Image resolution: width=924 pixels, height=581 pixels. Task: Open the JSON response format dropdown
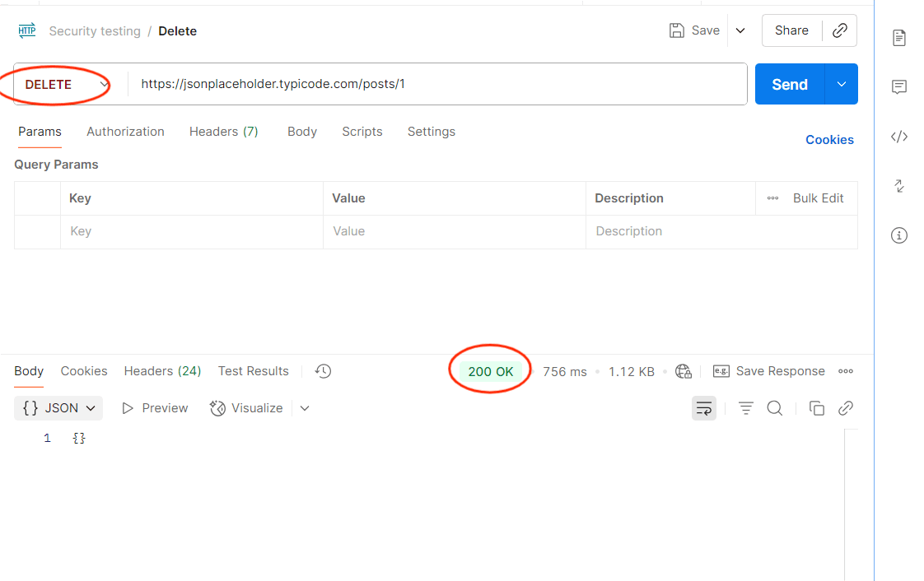(x=58, y=407)
